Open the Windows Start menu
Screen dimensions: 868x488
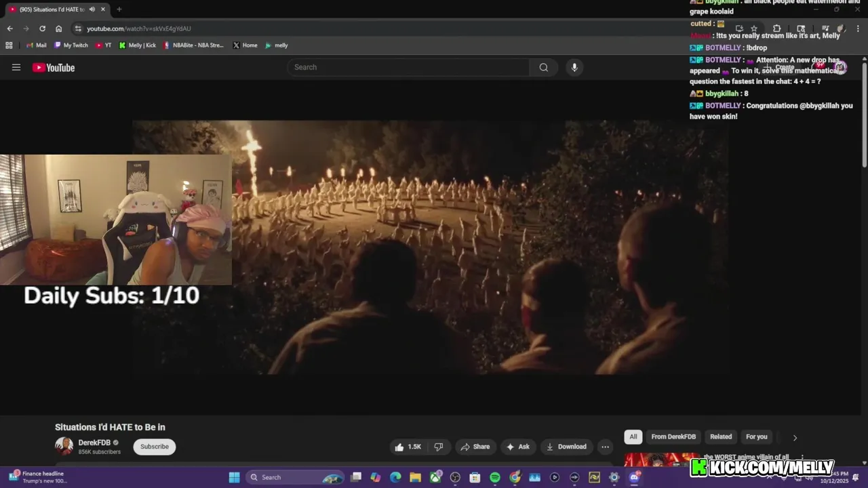234,477
